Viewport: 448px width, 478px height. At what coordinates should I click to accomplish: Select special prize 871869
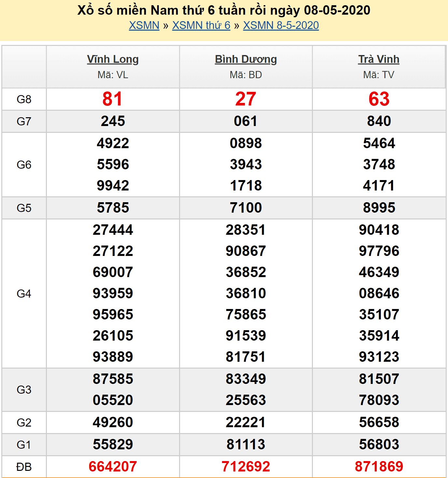(379, 467)
